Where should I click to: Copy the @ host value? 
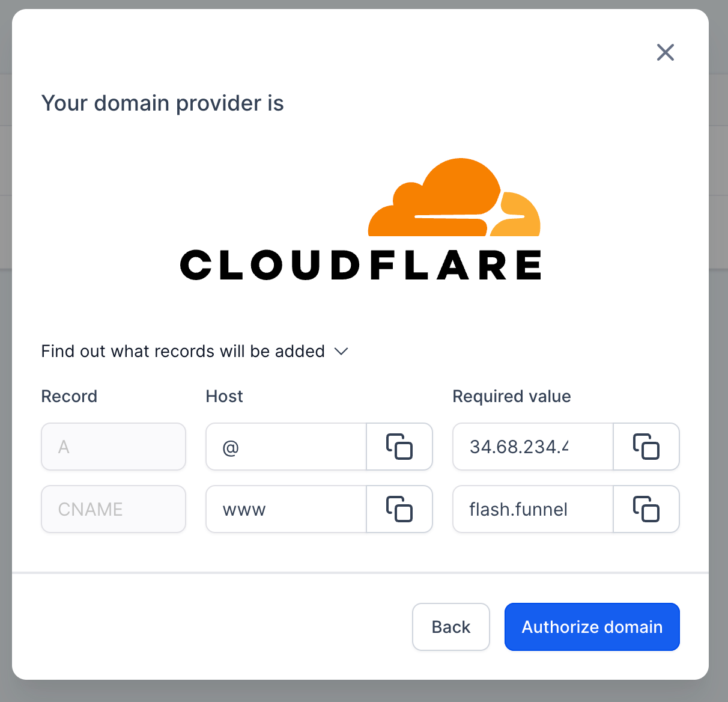[399, 447]
